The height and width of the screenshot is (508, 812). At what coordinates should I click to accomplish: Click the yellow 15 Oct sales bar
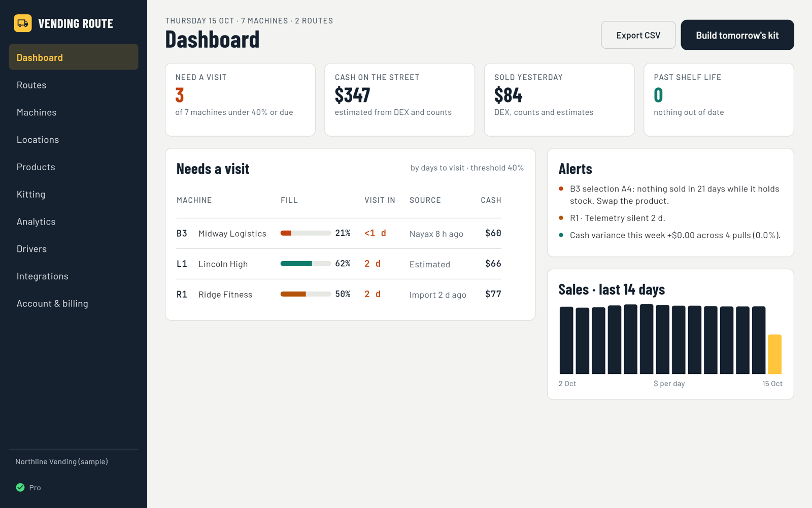(x=774, y=354)
